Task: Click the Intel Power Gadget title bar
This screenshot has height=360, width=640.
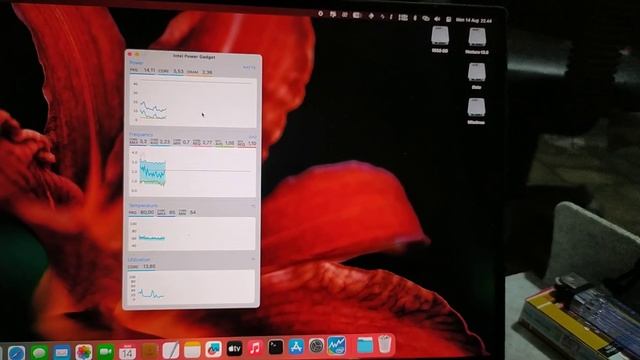Action: 193,56
